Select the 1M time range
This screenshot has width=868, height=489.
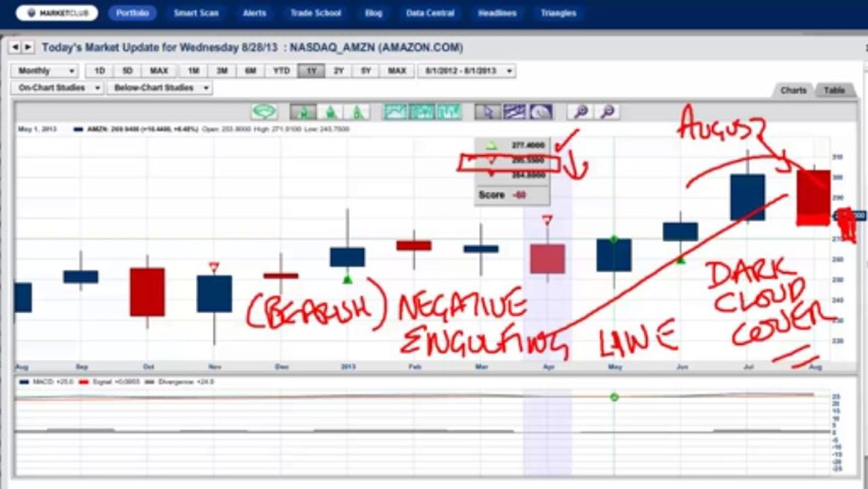(193, 71)
